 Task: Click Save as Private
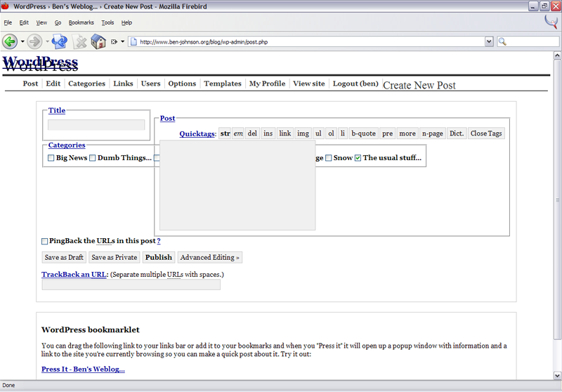114,257
